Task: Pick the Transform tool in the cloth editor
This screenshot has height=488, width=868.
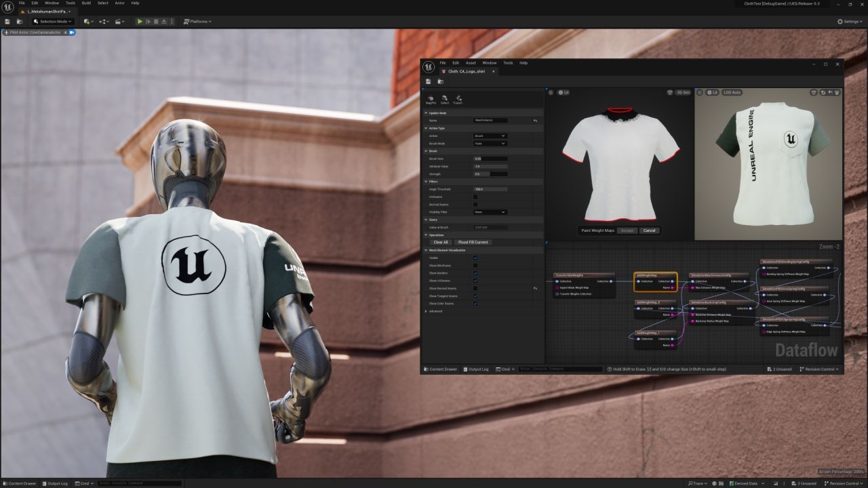Action: [457, 99]
